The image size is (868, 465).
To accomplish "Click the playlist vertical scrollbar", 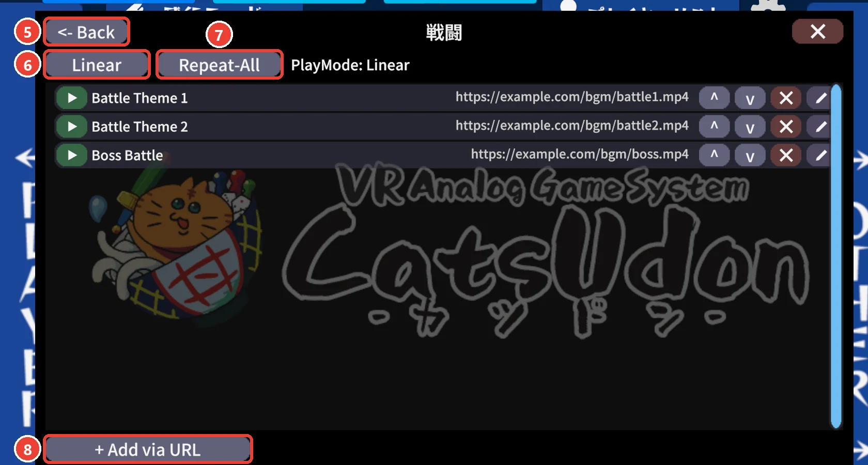I will tap(836, 256).
